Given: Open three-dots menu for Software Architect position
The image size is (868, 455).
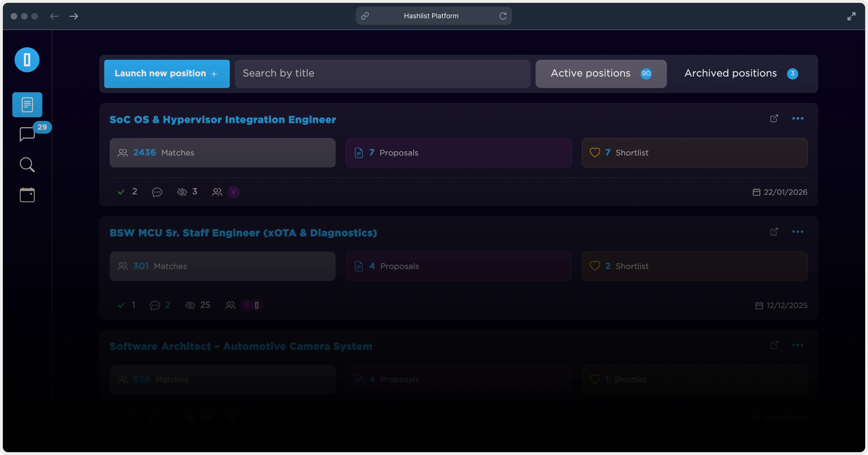Looking at the screenshot, I should tap(798, 345).
